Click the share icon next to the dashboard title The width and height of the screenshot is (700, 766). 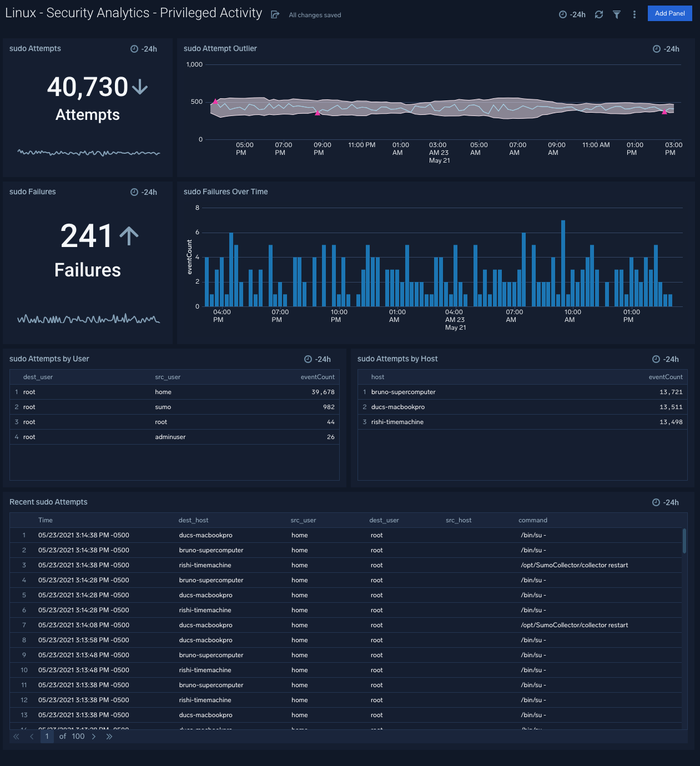click(274, 14)
